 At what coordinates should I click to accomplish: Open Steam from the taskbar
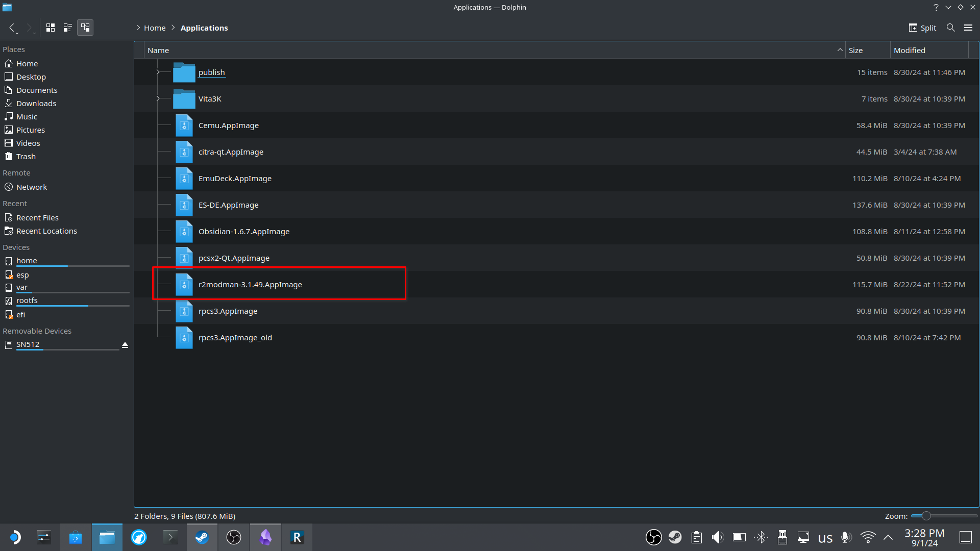(x=202, y=537)
